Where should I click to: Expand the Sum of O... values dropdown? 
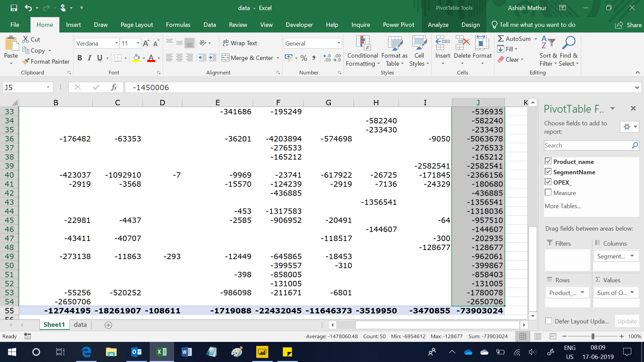[632, 293]
